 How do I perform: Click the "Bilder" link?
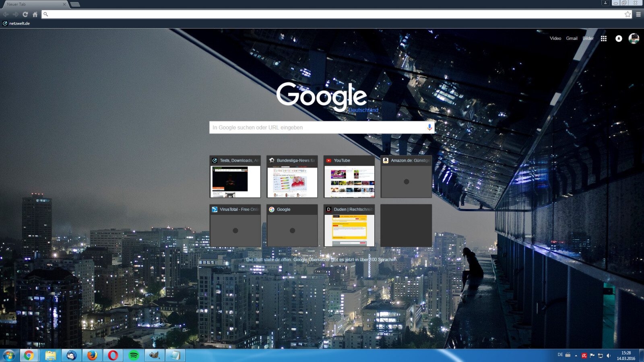click(x=588, y=39)
